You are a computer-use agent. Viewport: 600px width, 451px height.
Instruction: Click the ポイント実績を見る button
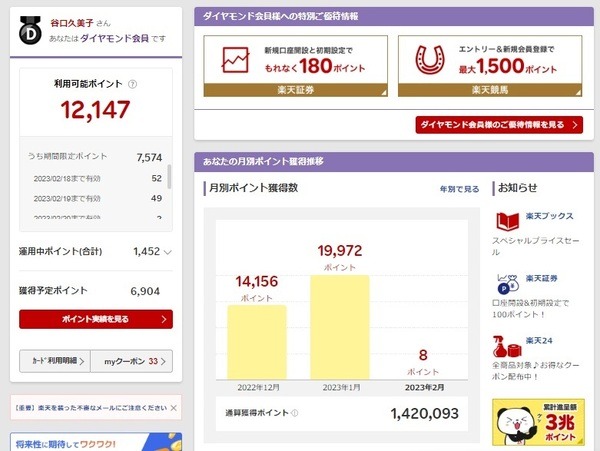coord(96,319)
